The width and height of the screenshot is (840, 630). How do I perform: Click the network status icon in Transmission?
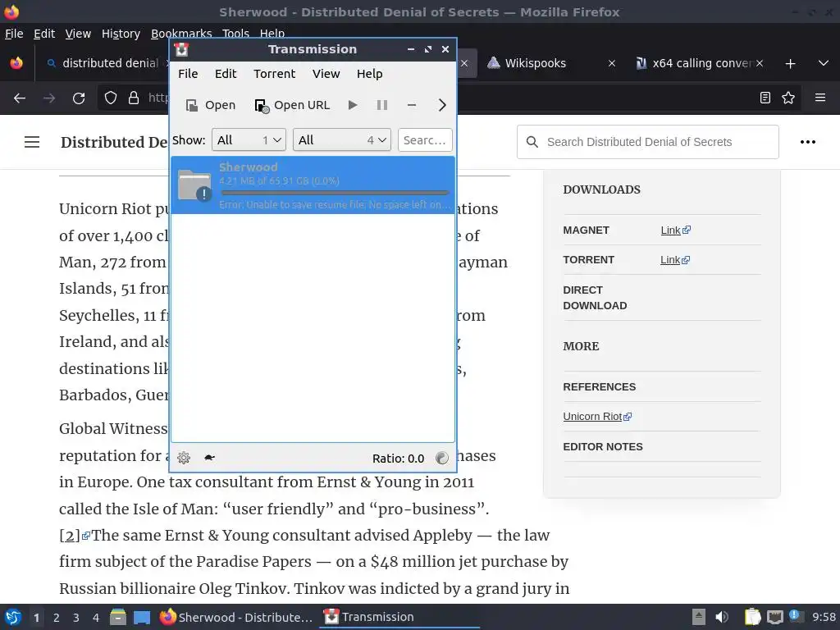442,458
